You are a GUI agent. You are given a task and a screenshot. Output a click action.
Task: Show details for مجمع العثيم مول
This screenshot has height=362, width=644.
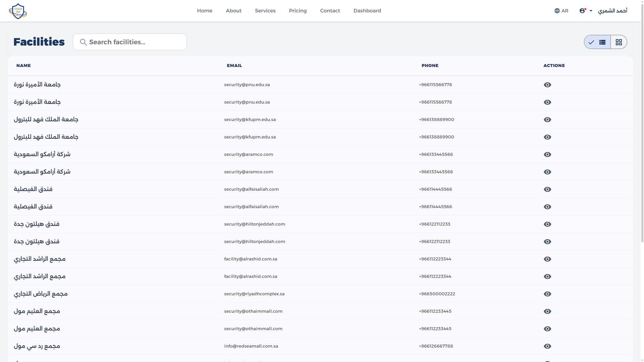pyautogui.click(x=547, y=311)
